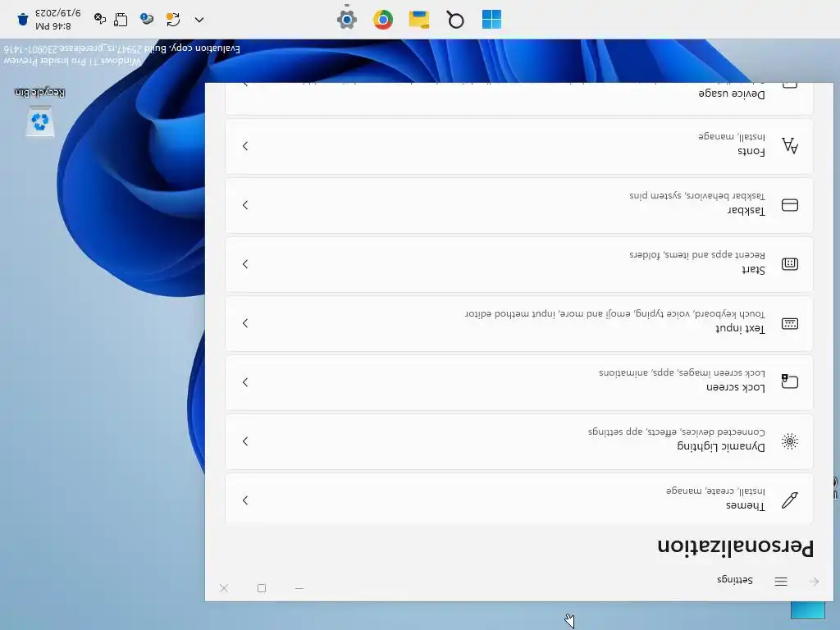Image resolution: width=840 pixels, height=630 pixels.
Task: Click 'Install, manage' under Fonts
Action: click(x=732, y=136)
